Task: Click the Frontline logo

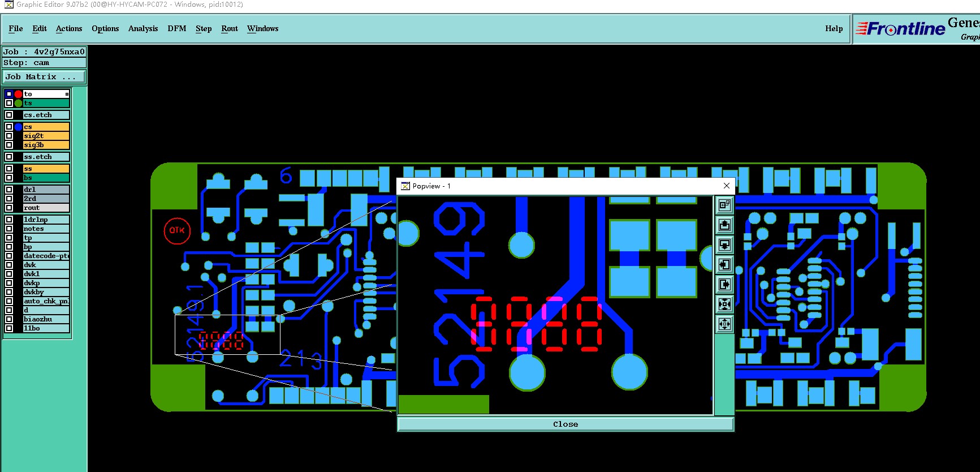Action: [900, 28]
